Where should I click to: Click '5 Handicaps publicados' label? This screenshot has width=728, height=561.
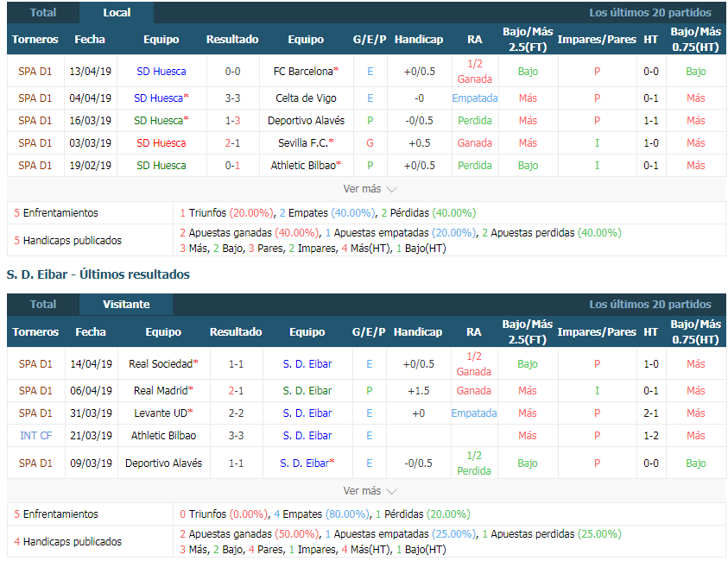click(x=67, y=240)
